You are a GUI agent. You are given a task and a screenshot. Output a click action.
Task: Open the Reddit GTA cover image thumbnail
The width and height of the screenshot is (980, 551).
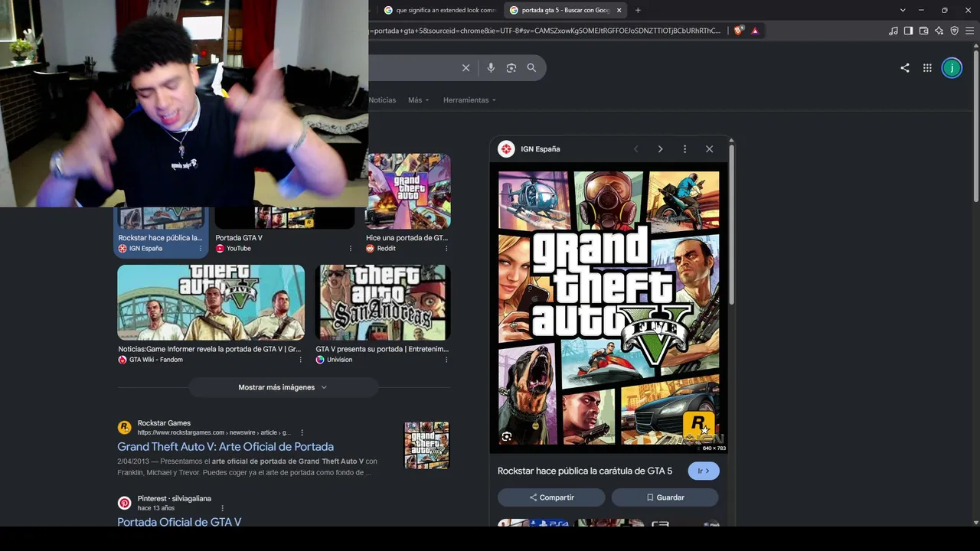(408, 191)
